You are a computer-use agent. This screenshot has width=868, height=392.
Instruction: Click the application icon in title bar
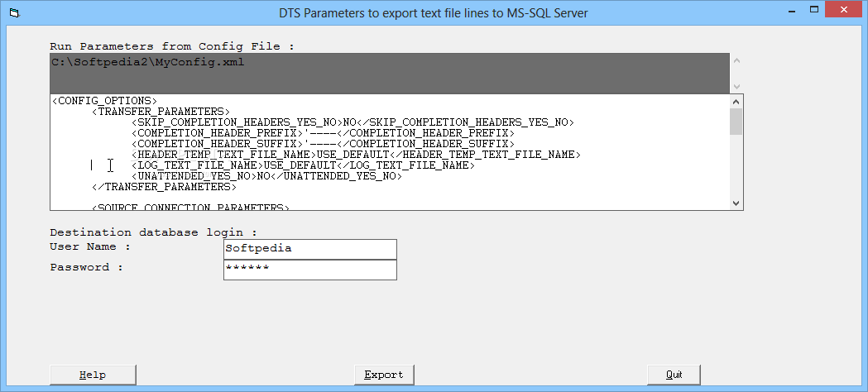[x=14, y=12]
